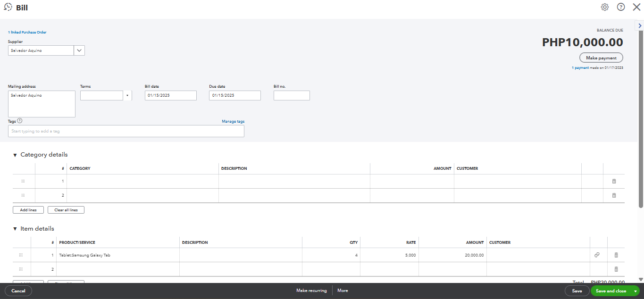Image resolution: width=644 pixels, height=299 pixels.
Task: Expand the right side panel arrow
Action: click(640, 26)
